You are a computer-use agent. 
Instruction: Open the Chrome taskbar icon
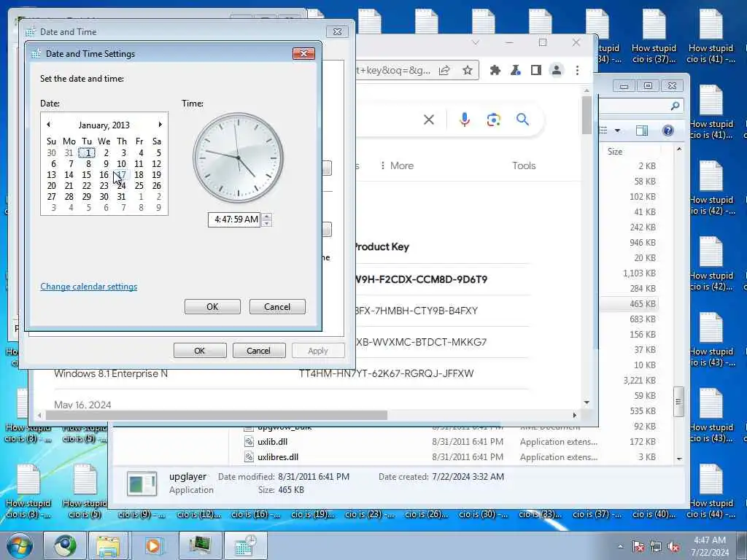point(65,545)
